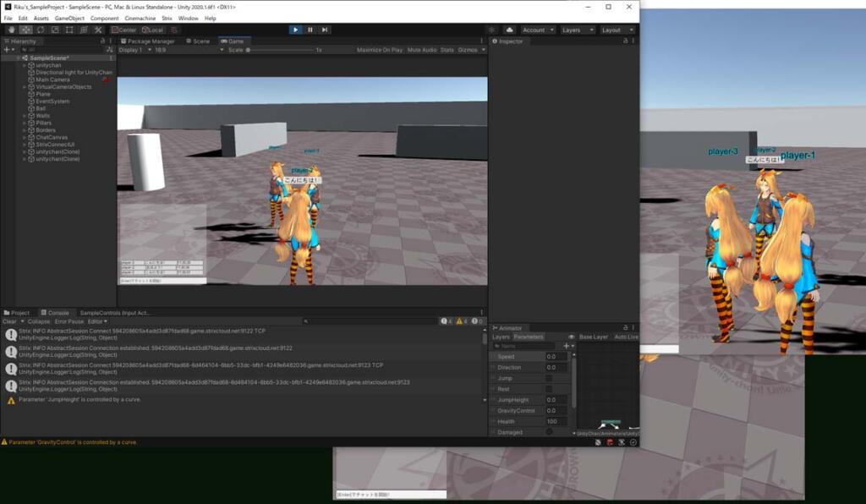This screenshot has height=504, width=866.
Task: Click Hierarchy search by type icon
Action: tap(109, 50)
